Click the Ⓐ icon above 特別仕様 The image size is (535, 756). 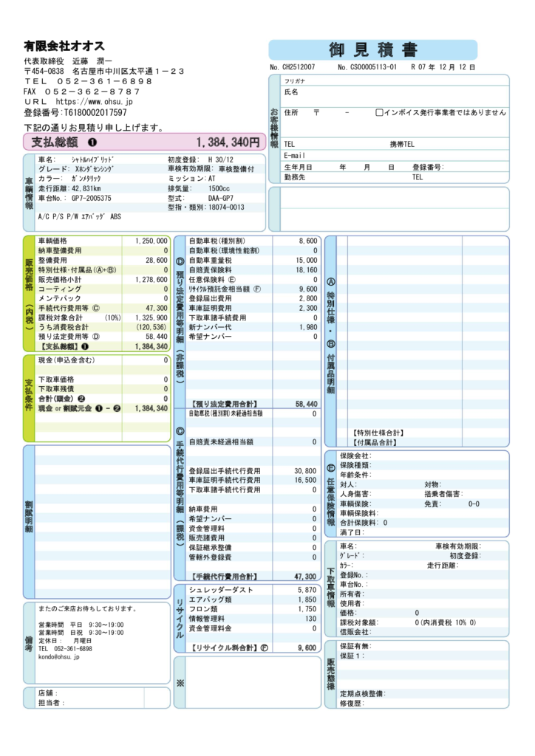[330, 281]
